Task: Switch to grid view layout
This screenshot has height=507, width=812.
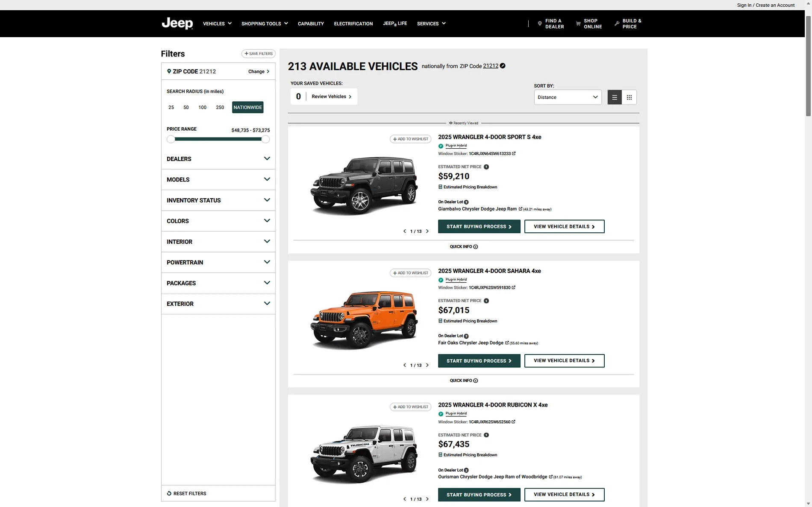Action: [x=629, y=97]
